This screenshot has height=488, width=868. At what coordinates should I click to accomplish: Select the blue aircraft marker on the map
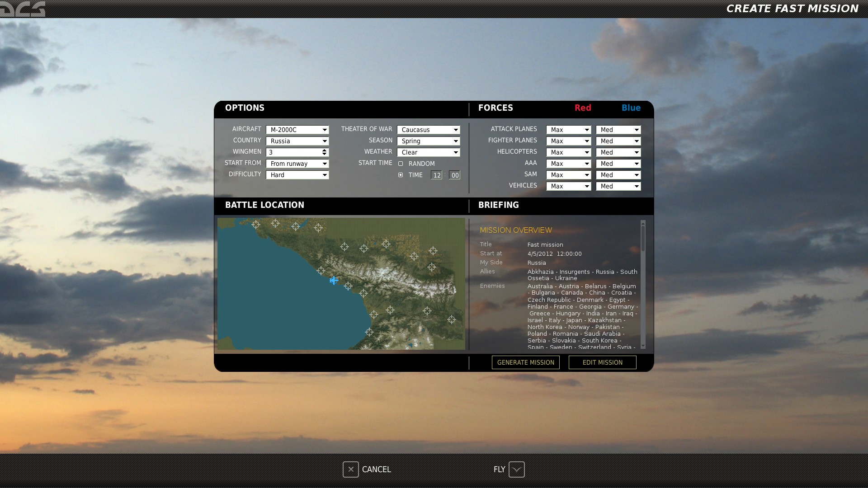[x=334, y=281]
